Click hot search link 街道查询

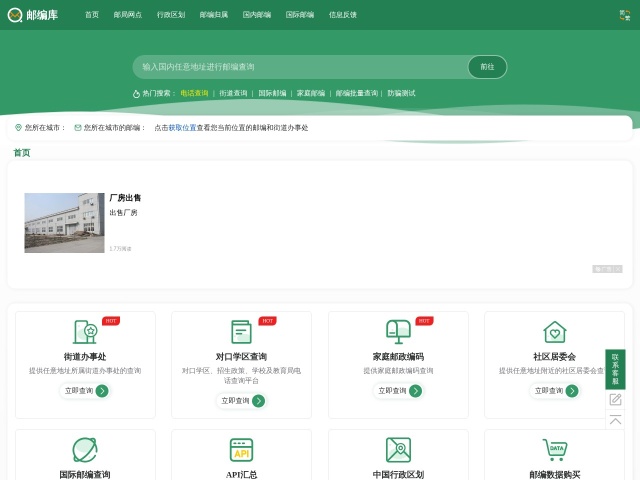click(233, 93)
